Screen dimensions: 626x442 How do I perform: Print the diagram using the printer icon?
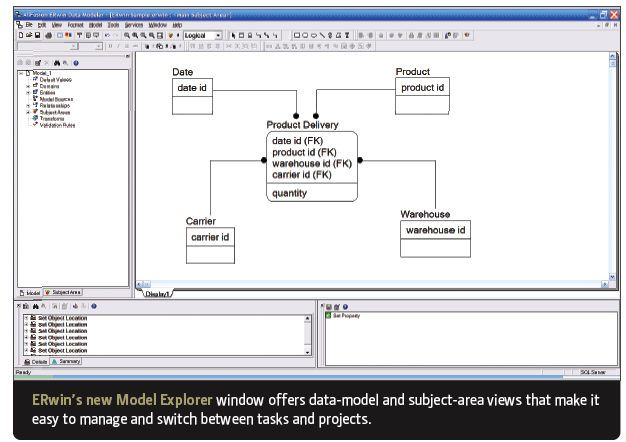pos(49,35)
